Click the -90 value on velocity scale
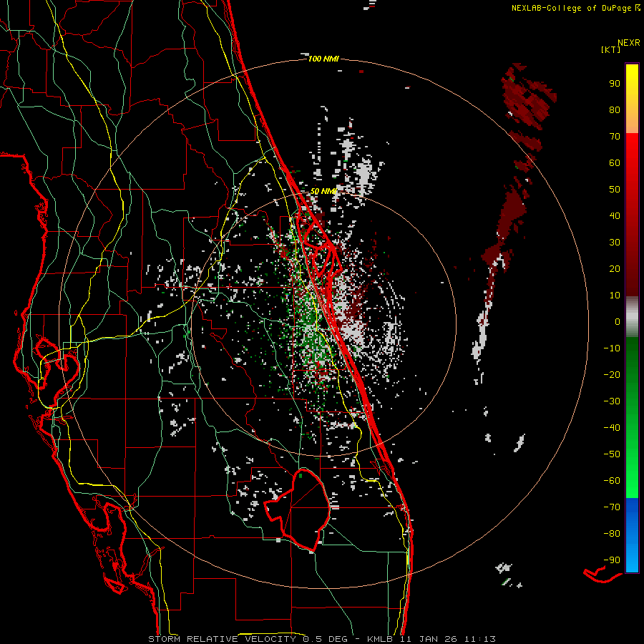This screenshot has width=644, height=644. point(612,560)
